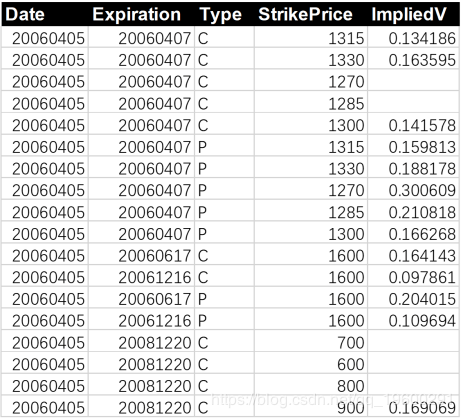The width and height of the screenshot is (461, 418).
Task: Click the ImpliedV value 0.210818
Action: point(422,212)
